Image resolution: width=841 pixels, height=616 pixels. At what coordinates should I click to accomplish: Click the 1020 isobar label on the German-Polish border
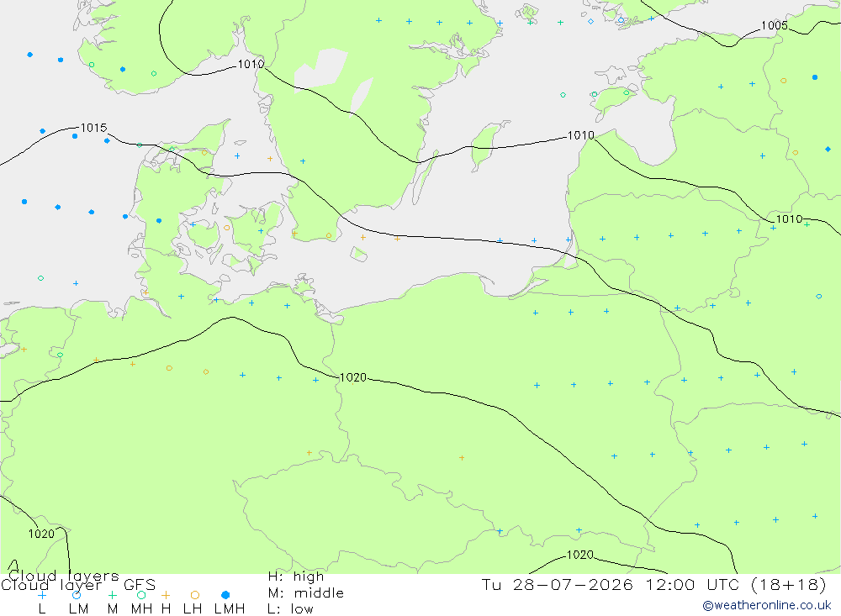353,377
